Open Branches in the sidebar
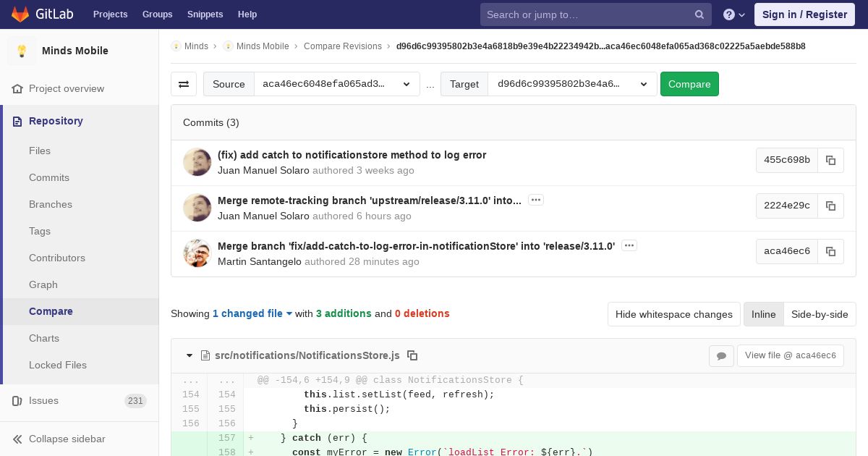The width and height of the screenshot is (868, 456). click(x=51, y=204)
